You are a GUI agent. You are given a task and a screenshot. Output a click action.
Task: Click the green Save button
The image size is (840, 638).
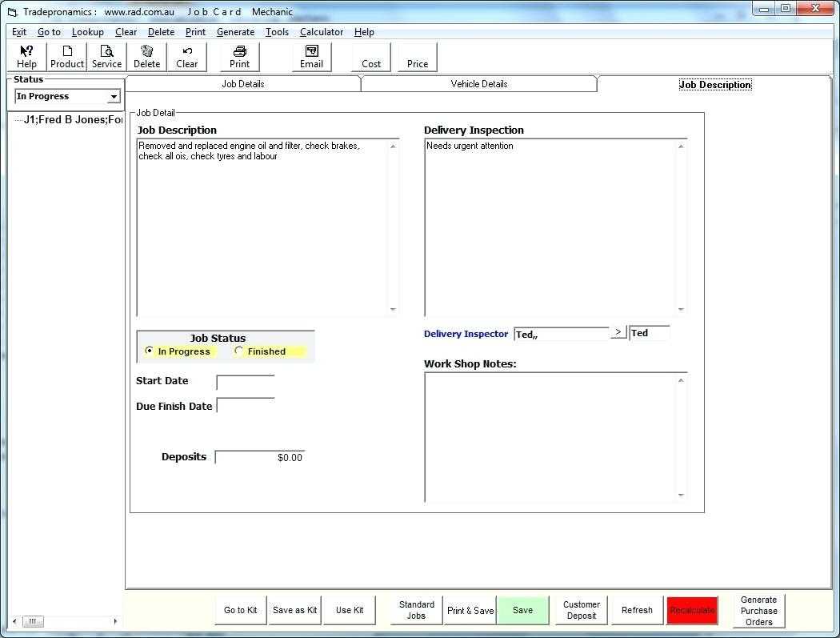pos(522,610)
